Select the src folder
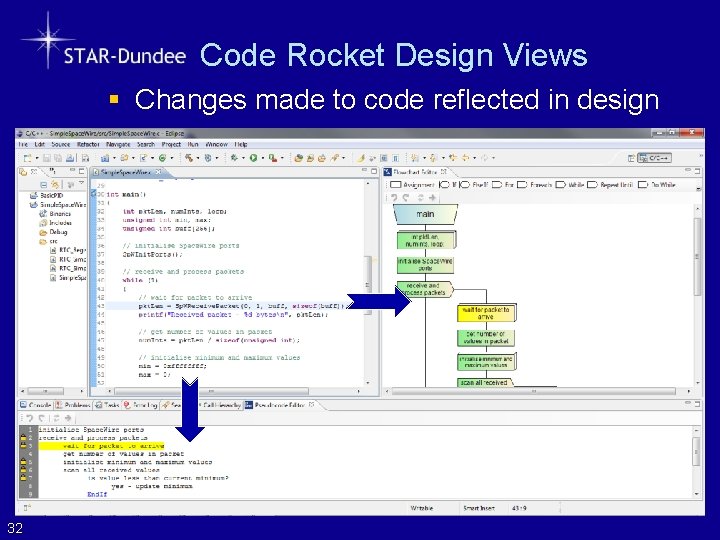This screenshot has height=540, width=720. pyautogui.click(x=49, y=241)
